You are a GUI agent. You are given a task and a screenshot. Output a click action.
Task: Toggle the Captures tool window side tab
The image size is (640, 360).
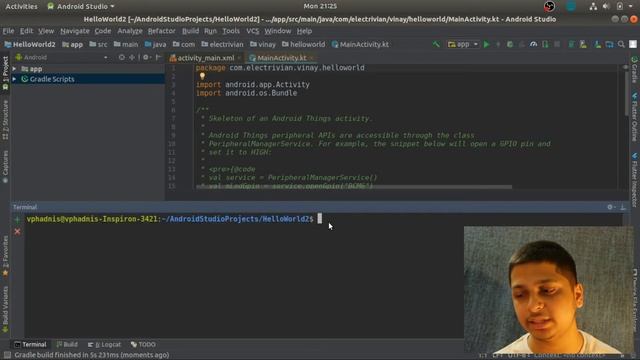click(x=5, y=167)
